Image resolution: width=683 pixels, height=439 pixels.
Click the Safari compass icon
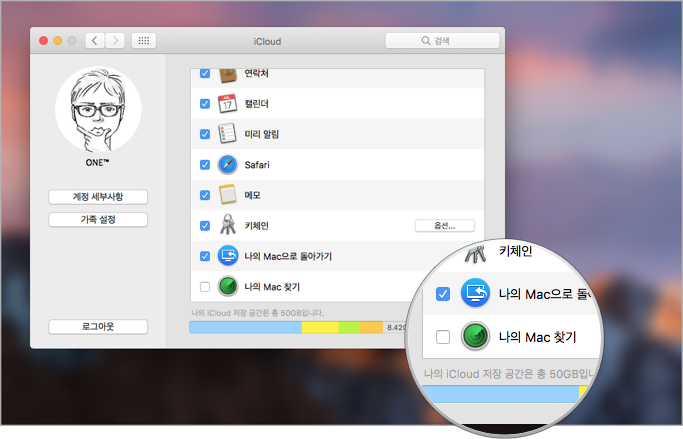point(228,165)
